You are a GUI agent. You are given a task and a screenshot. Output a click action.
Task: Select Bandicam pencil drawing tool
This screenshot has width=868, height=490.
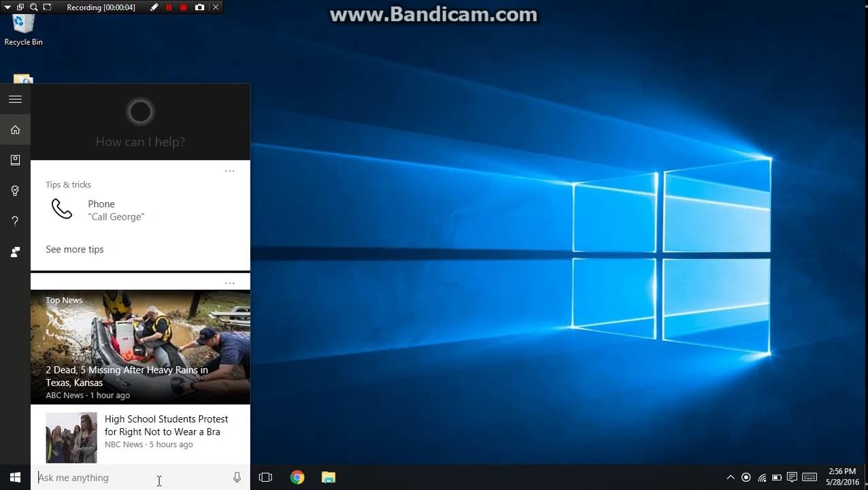click(154, 7)
